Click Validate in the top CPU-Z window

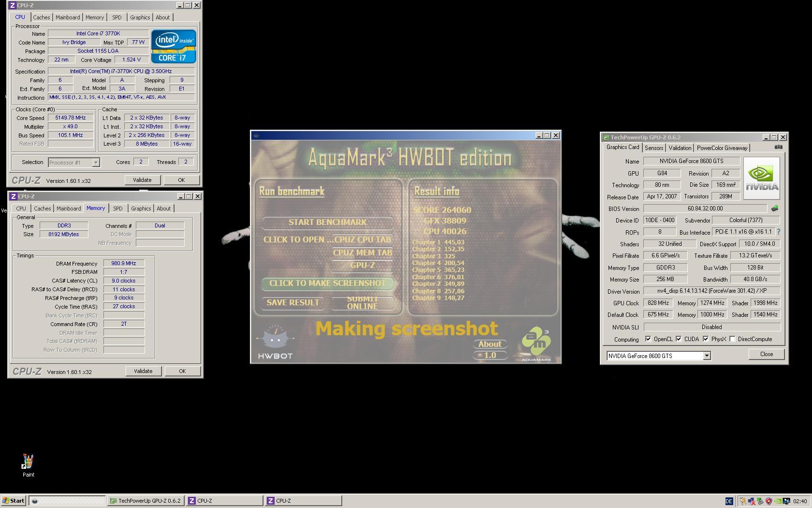point(142,180)
